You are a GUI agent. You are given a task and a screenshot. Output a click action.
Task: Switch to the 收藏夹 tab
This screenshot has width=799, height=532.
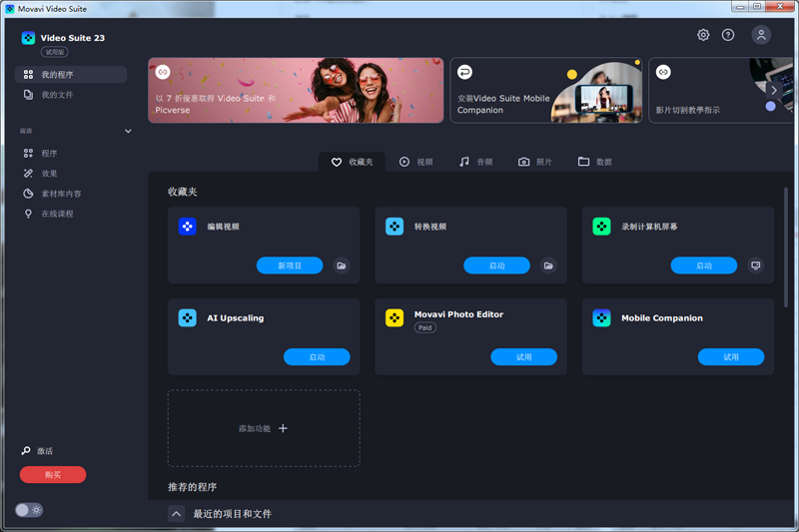[x=353, y=162]
